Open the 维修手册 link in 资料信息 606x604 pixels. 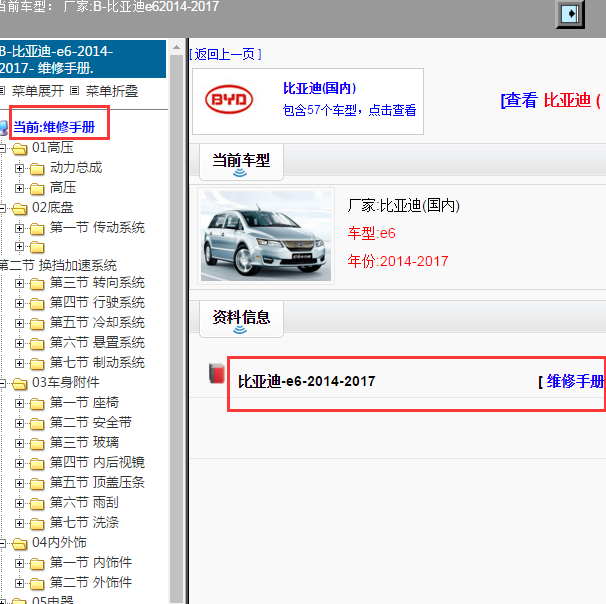tap(575, 381)
